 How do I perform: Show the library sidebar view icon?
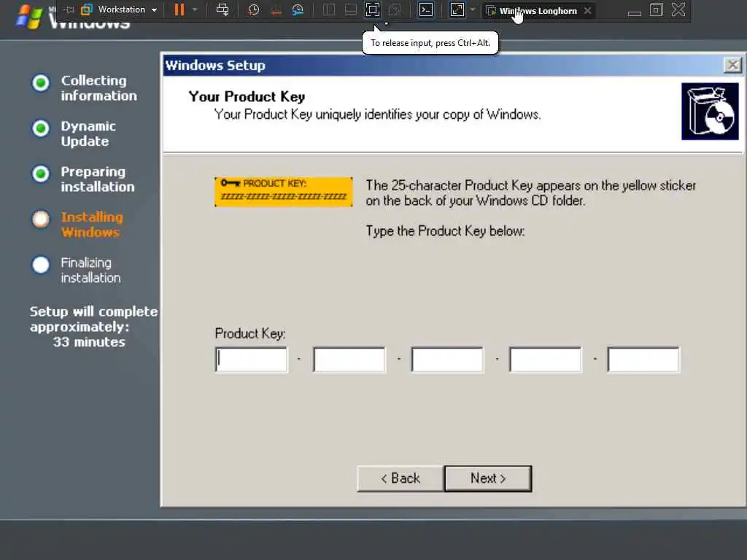329,9
